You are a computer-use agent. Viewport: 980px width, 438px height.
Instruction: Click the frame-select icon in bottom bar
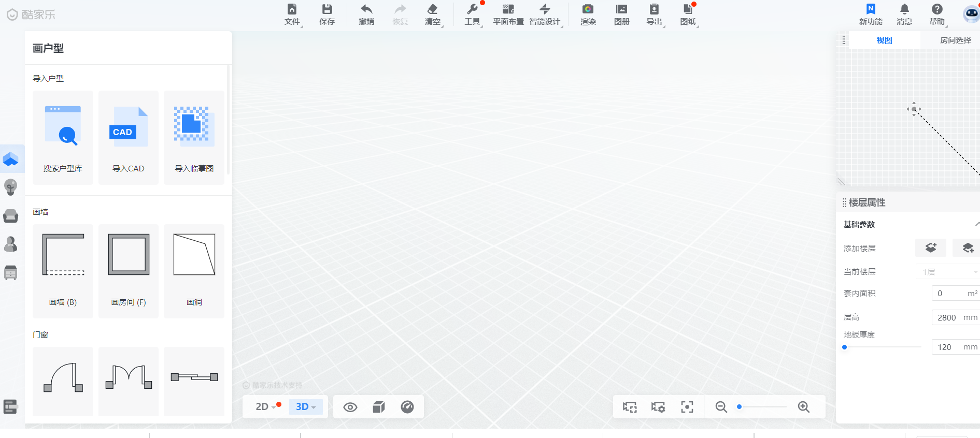(x=630, y=407)
